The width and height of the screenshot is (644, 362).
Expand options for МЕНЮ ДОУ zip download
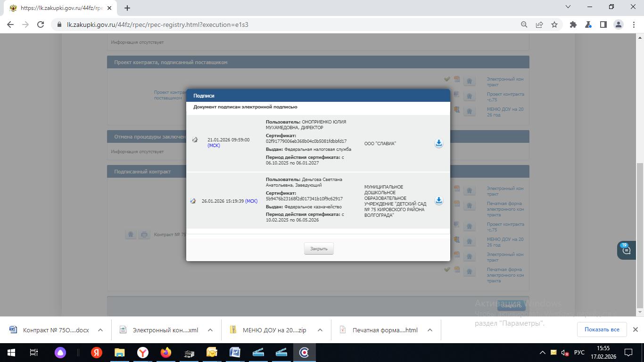click(320, 330)
